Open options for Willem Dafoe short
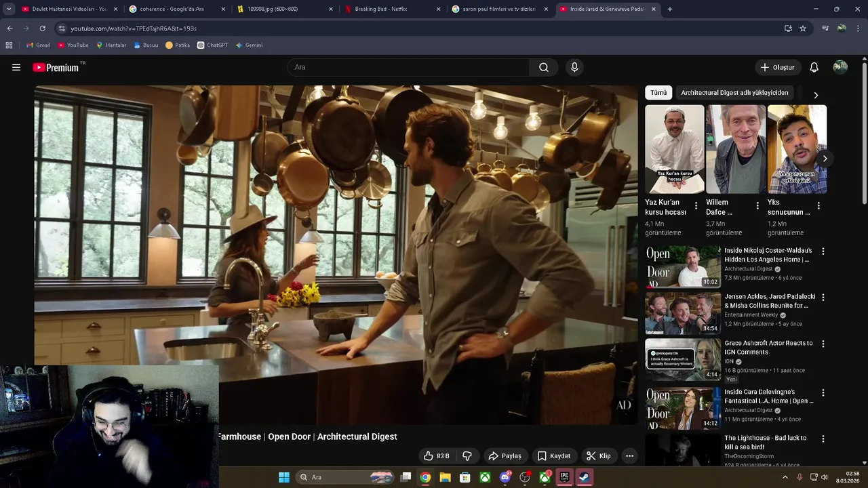Screen dimensions: 868x488 pos(757,205)
